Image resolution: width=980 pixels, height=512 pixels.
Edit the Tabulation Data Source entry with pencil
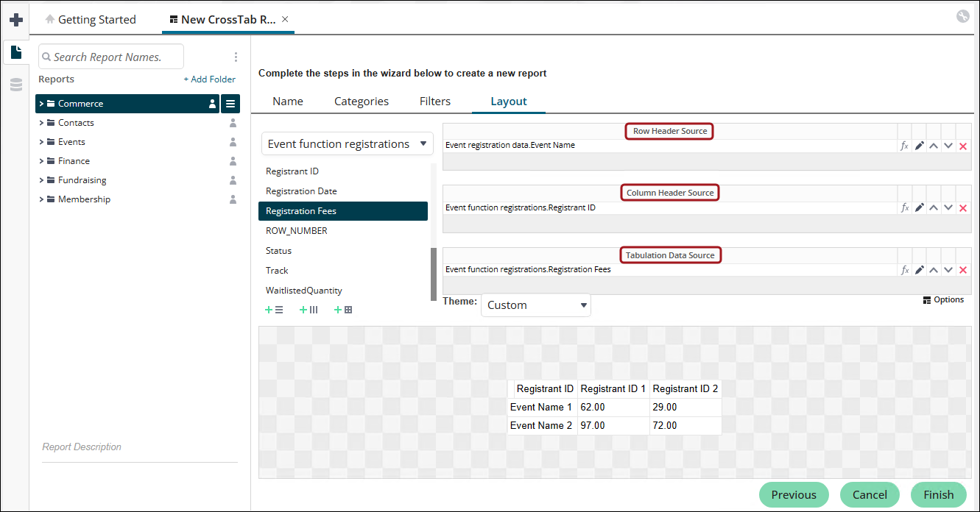pos(920,270)
